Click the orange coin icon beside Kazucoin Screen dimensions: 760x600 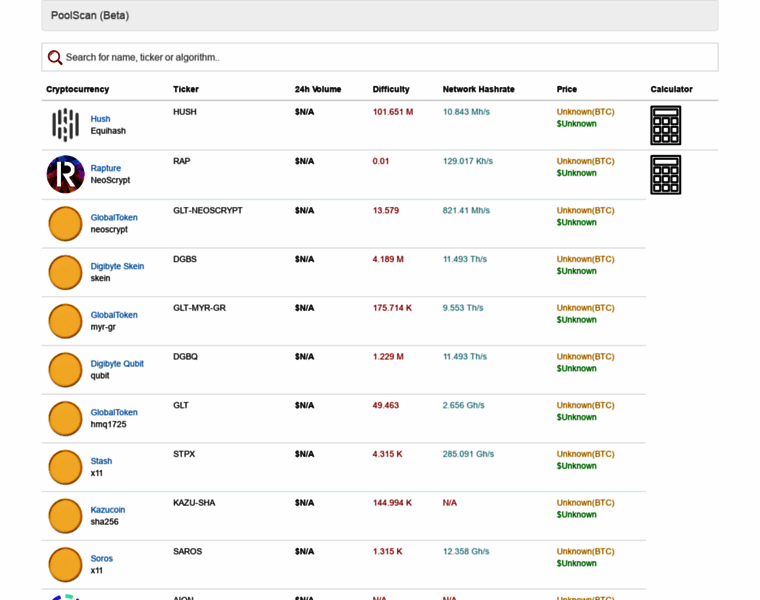(x=65, y=516)
